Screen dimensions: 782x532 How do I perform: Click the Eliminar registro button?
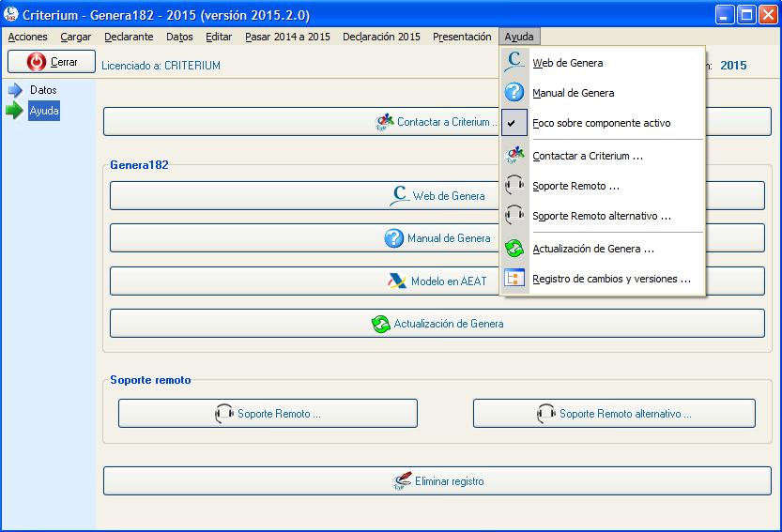click(437, 481)
